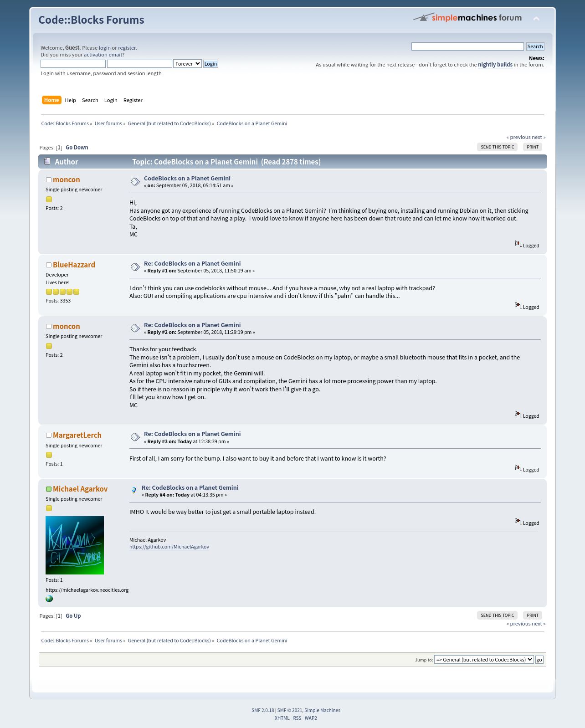Click the michaelagarkov.neocities.org text
The image size is (585, 728).
pos(87,590)
